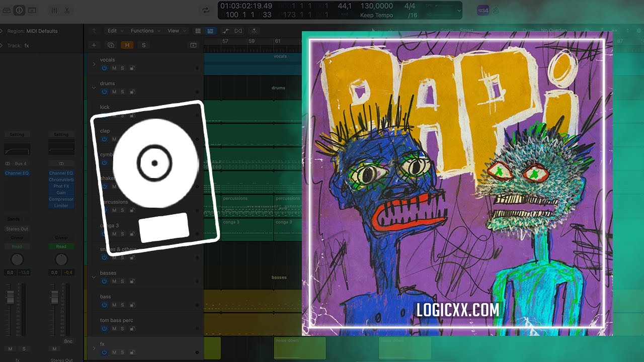Click the lock icon on bass track
644x362 pixels.
coord(132,305)
